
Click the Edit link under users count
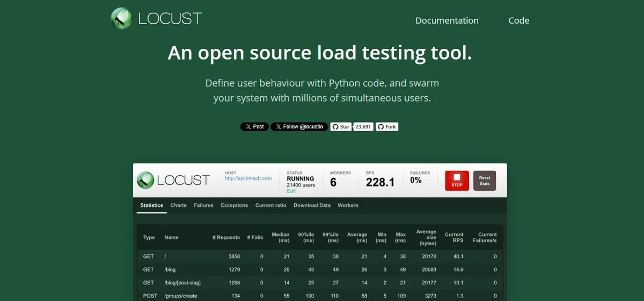tap(291, 191)
